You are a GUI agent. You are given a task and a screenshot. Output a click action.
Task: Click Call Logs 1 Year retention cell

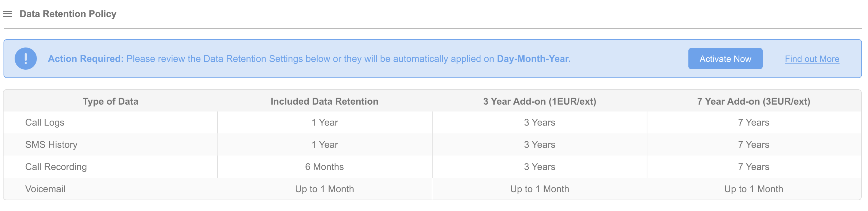(325, 123)
